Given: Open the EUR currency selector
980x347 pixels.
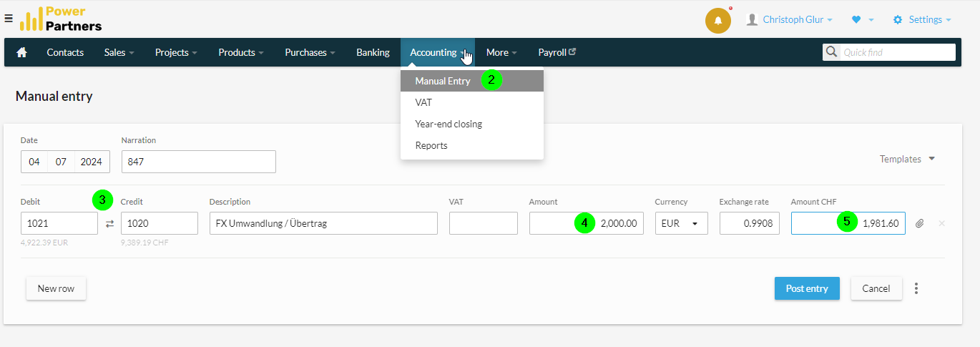Looking at the screenshot, I should (681, 223).
